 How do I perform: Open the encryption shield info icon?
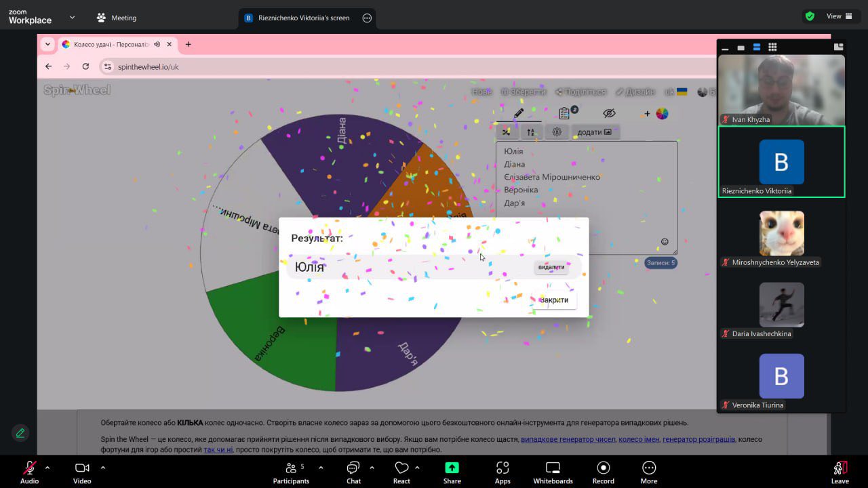[810, 16]
